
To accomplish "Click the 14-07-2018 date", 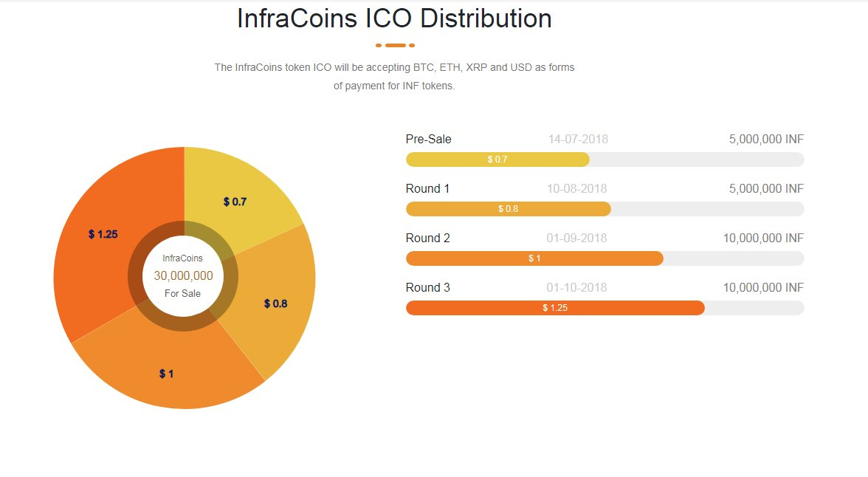I will [578, 139].
